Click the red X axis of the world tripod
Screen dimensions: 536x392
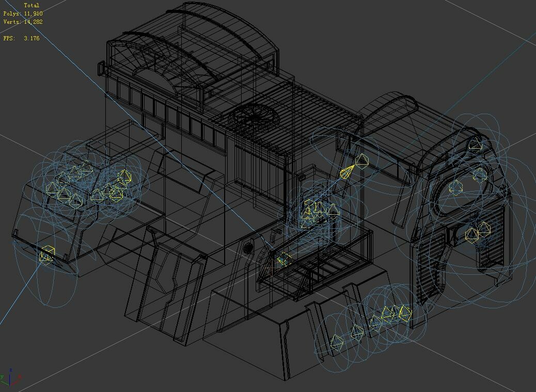[18, 376]
